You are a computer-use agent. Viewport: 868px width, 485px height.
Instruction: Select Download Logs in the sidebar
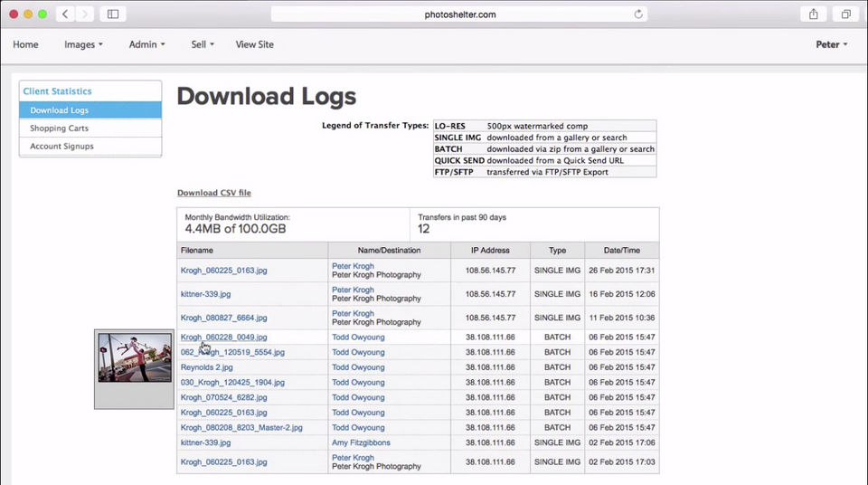[90, 110]
